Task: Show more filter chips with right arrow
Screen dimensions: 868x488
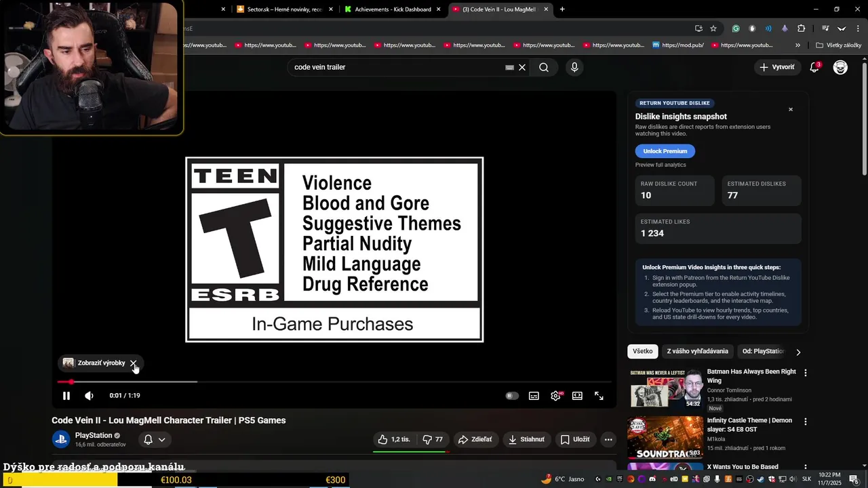Action: click(798, 352)
